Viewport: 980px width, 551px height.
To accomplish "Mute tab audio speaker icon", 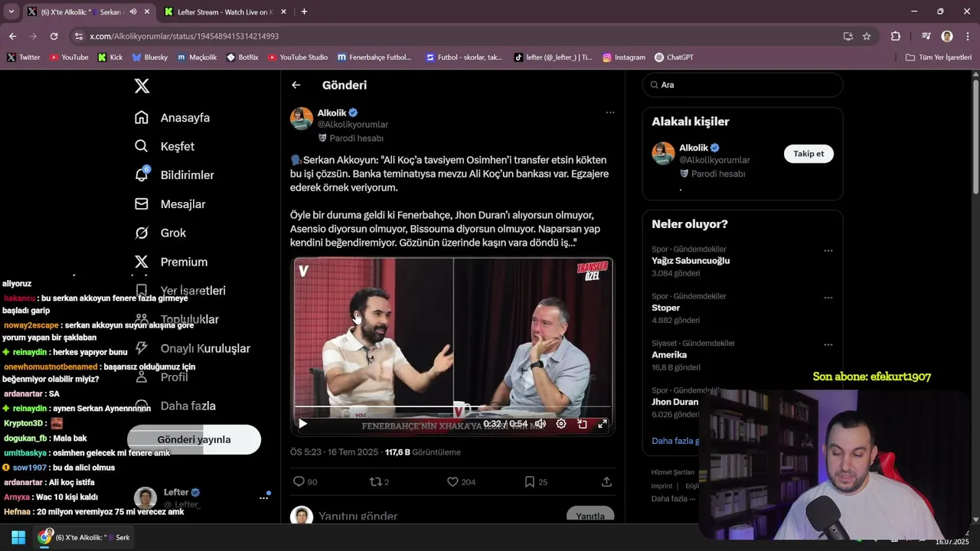I will [x=133, y=12].
